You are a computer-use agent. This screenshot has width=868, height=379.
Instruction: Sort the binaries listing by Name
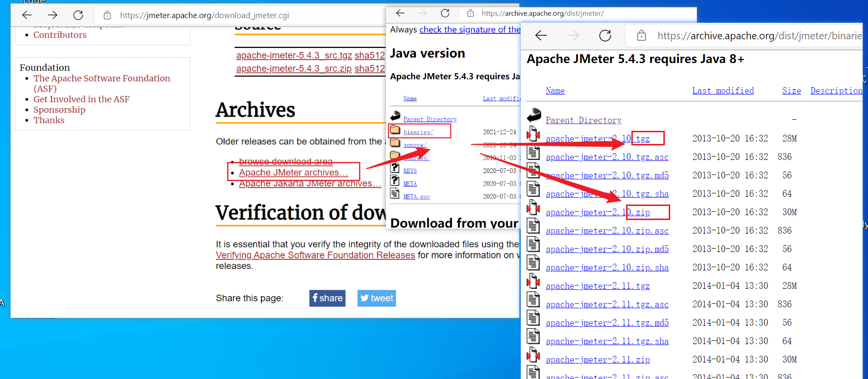(555, 91)
